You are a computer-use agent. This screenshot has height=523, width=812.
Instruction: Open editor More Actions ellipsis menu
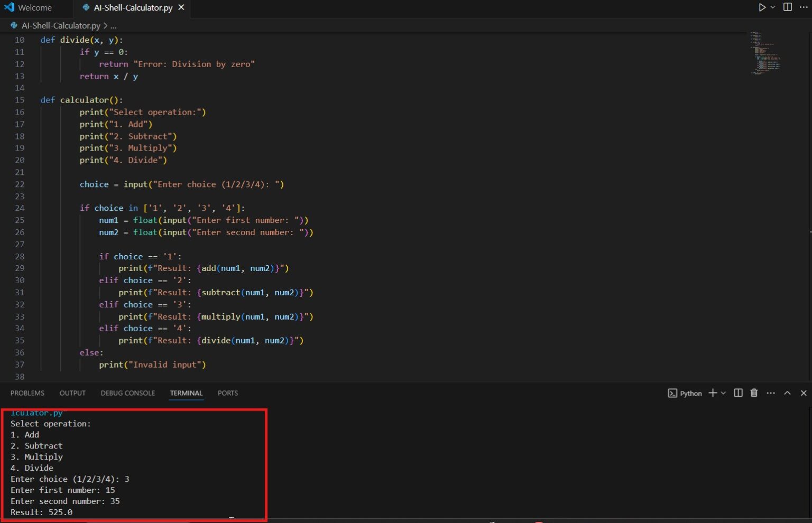click(804, 7)
